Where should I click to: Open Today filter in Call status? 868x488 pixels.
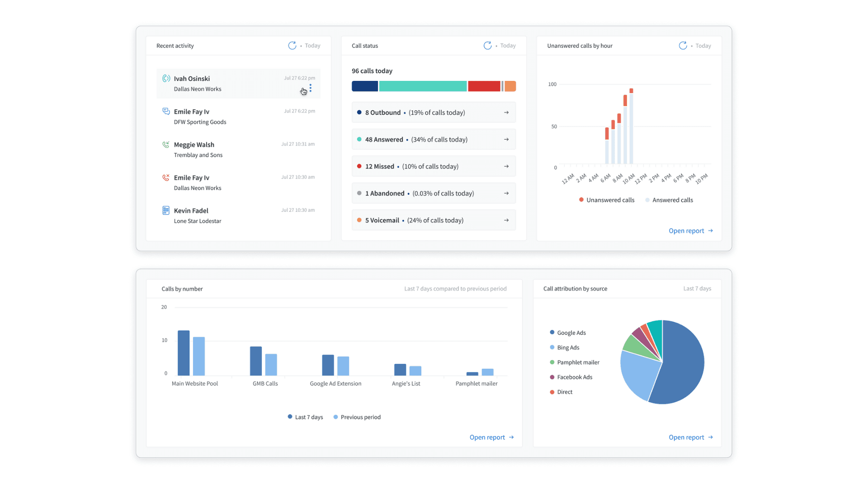[508, 46]
